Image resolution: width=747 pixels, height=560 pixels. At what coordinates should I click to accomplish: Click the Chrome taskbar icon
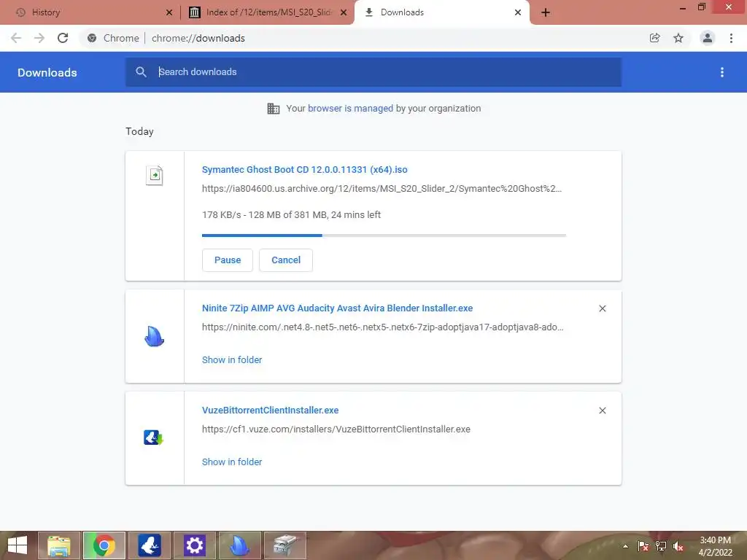pos(104,545)
